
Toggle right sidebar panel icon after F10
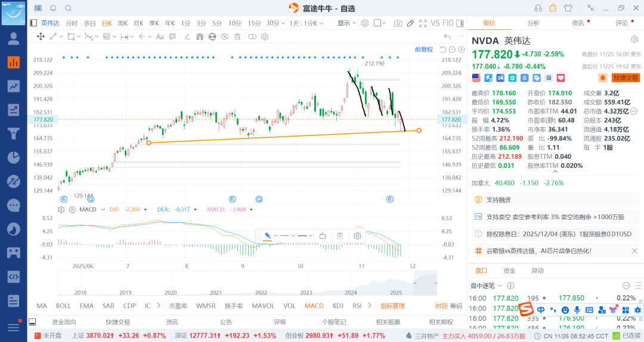pyautogui.click(x=460, y=23)
